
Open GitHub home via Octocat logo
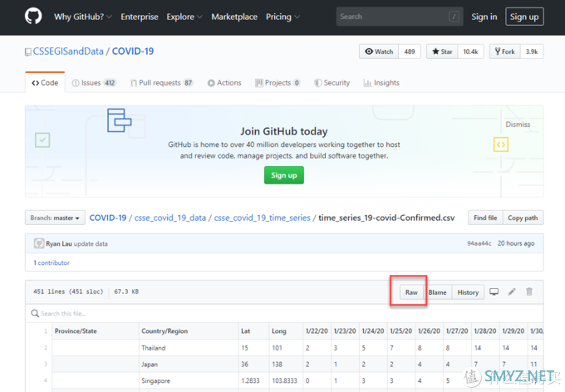(33, 17)
